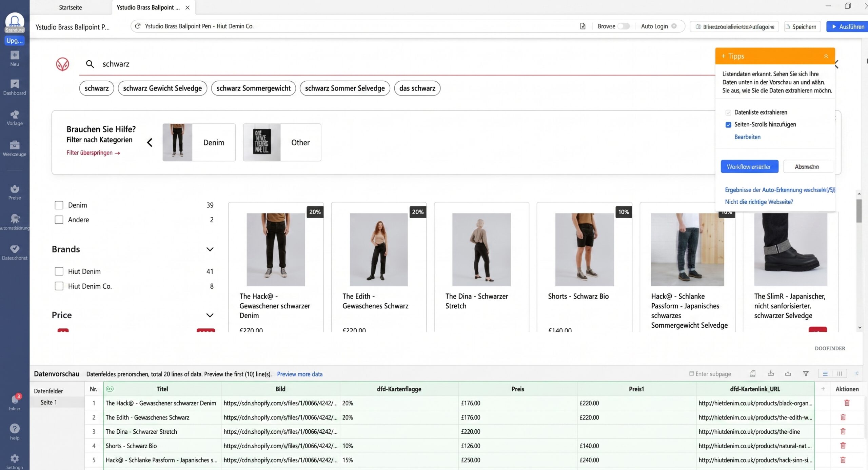Click the page vertical scrollbar thumb
The height and width of the screenshot is (470, 868).
pyautogui.click(x=859, y=211)
